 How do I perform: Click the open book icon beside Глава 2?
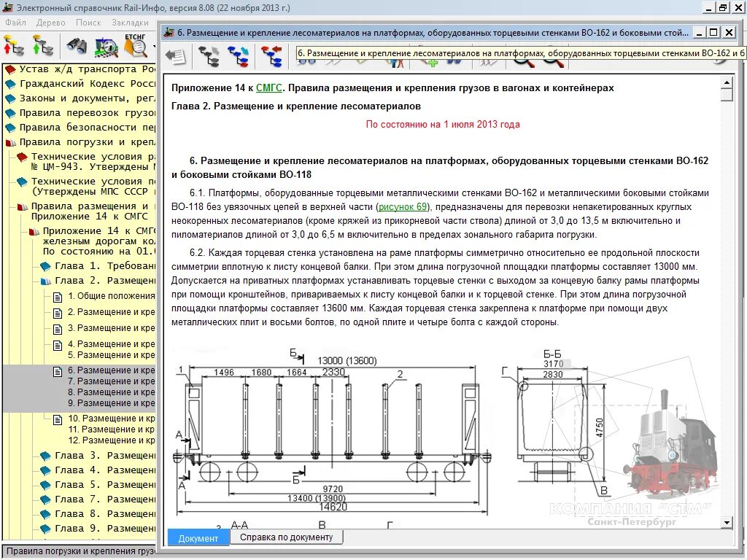click(46, 281)
